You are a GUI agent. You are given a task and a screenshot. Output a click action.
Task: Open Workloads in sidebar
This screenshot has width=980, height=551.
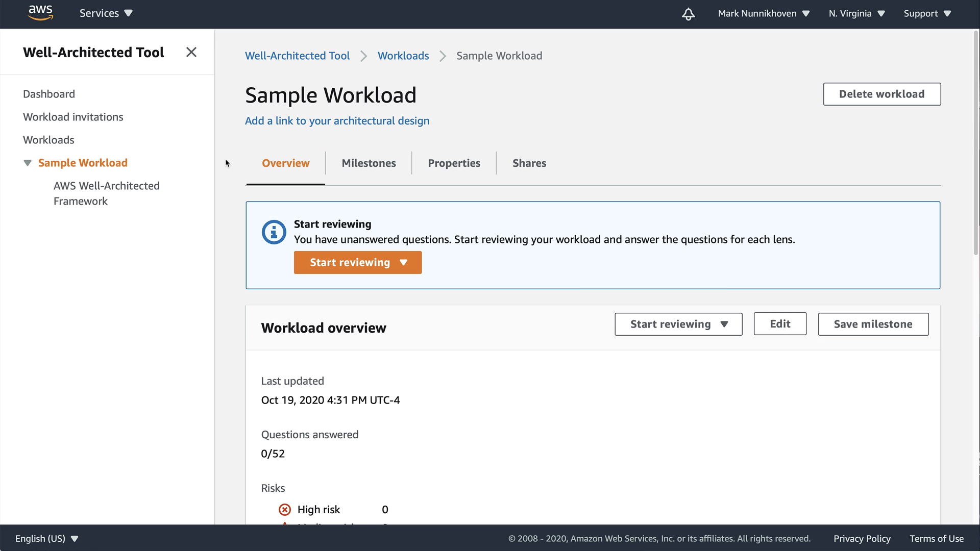point(48,140)
